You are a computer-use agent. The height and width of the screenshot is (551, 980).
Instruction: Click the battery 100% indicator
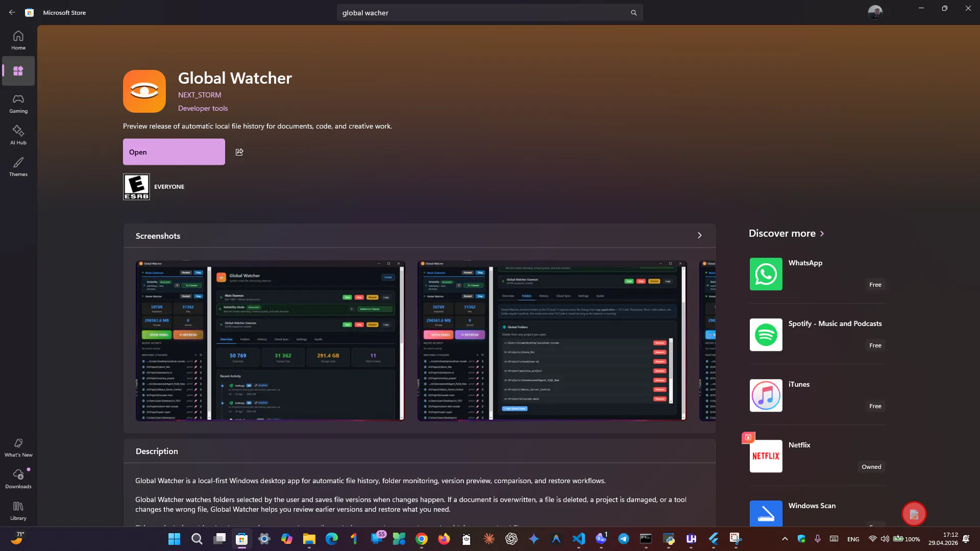point(906,539)
